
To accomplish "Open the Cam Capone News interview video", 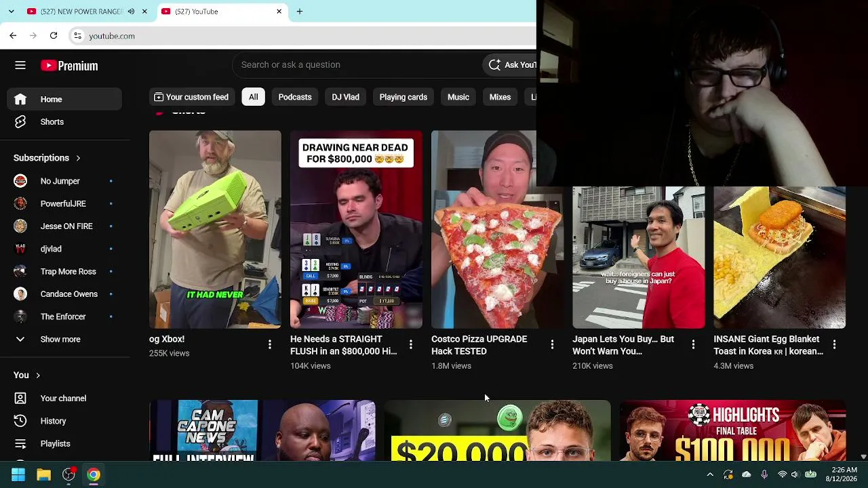I will 262,430.
